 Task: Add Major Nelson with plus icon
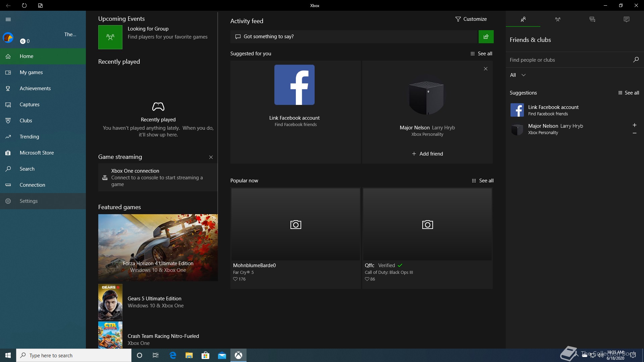pos(635,125)
